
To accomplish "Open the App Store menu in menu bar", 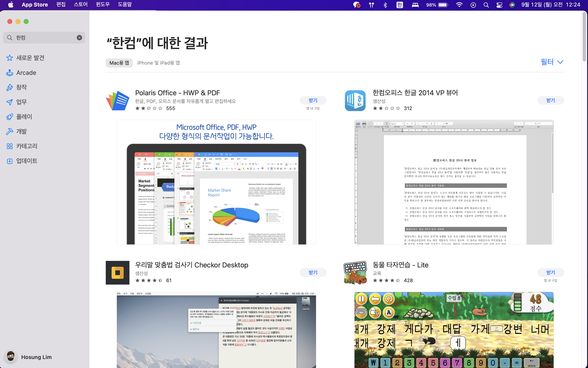I will coord(35,5).
